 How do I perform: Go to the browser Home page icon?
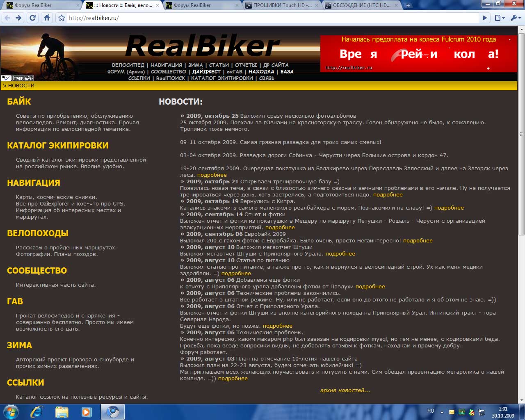tap(47, 18)
